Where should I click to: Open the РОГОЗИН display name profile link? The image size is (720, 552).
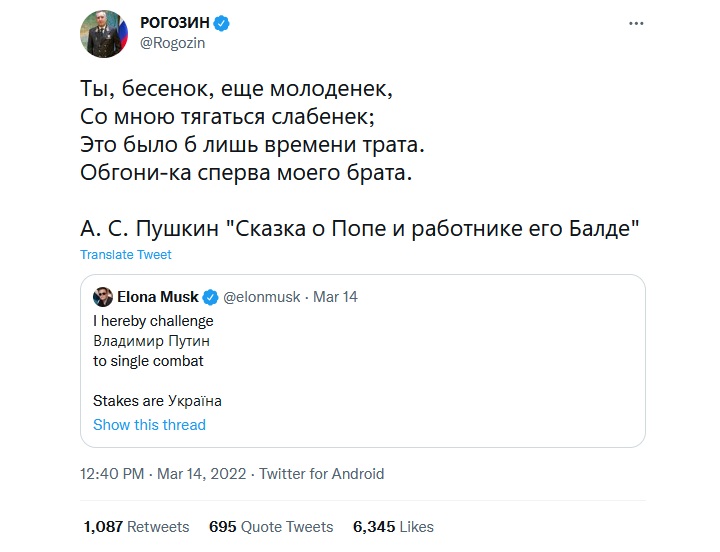[175, 23]
